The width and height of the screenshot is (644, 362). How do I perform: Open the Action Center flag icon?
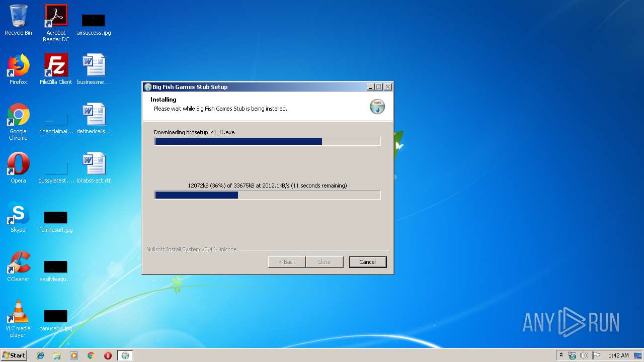(596, 355)
